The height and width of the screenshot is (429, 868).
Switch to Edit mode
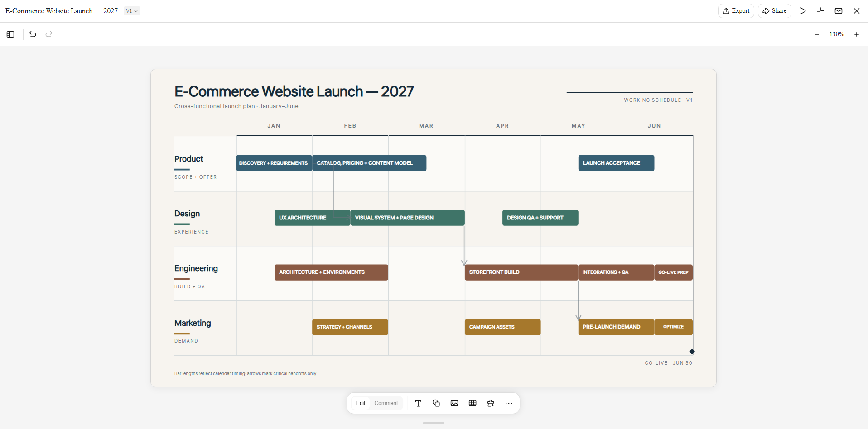(361, 403)
